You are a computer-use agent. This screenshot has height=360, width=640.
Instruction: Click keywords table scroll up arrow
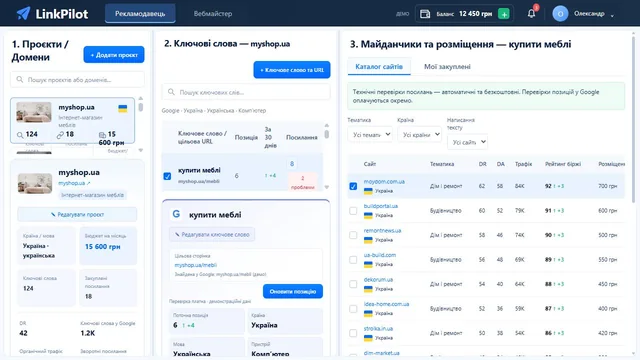tap(327, 125)
